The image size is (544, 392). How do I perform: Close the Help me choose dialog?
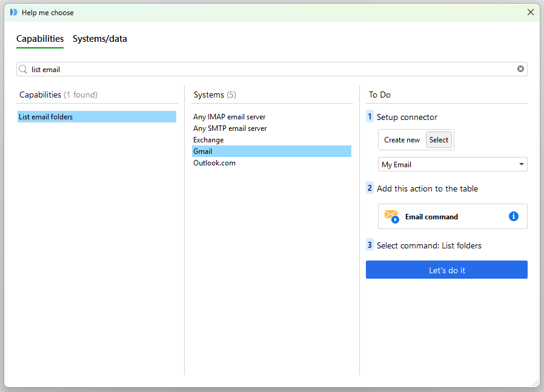[x=531, y=12]
